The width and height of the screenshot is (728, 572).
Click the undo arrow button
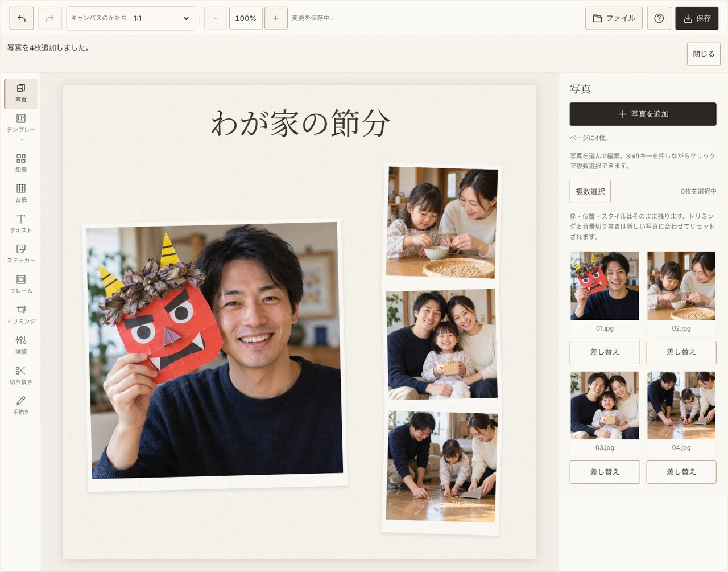[22, 18]
